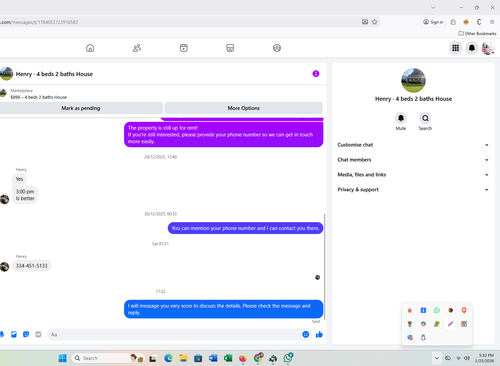The image size is (500, 366).
Task: Expand Chat members section
Action: pyautogui.click(x=413, y=160)
